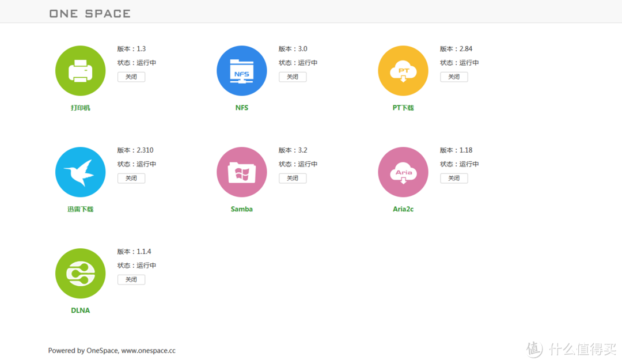
Task: Click the NFS label text
Action: point(241,108)
